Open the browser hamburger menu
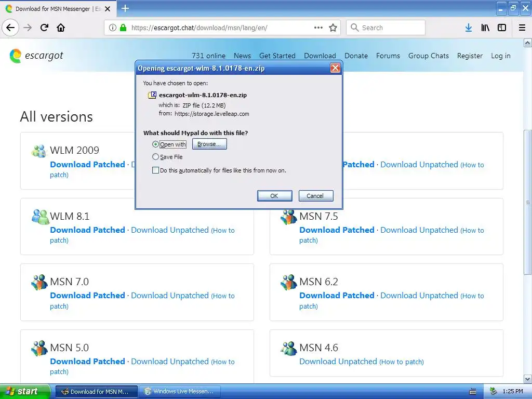Screen dimensions: 532x399 (522, 28)
